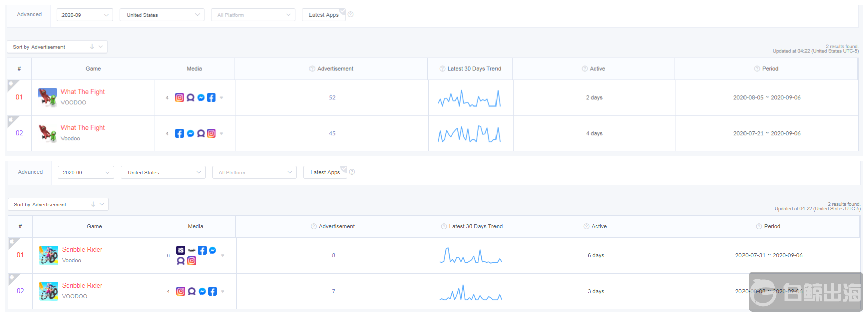Viewport: 868px width, 317px height.
Task: Open What The Fight link in row 01
Action: [83, 92]
